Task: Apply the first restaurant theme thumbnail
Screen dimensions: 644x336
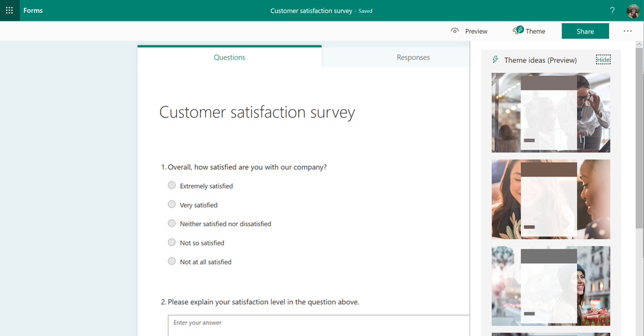Action: point(551,112)
